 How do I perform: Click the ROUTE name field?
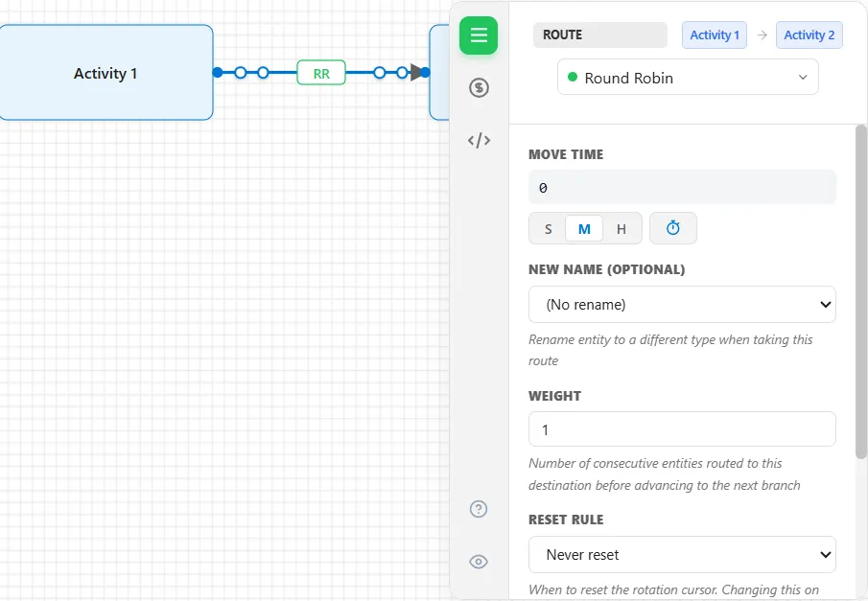point(600,35)
